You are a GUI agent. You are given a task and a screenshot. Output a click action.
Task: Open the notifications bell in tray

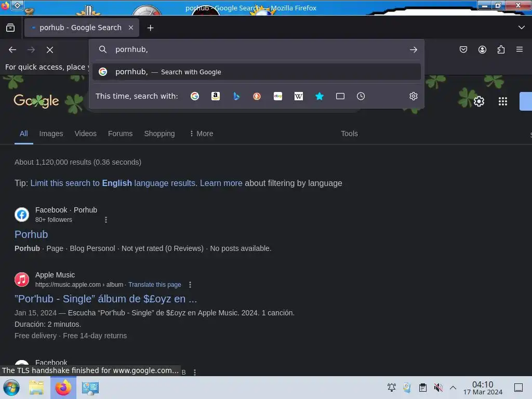pos(392,387)
